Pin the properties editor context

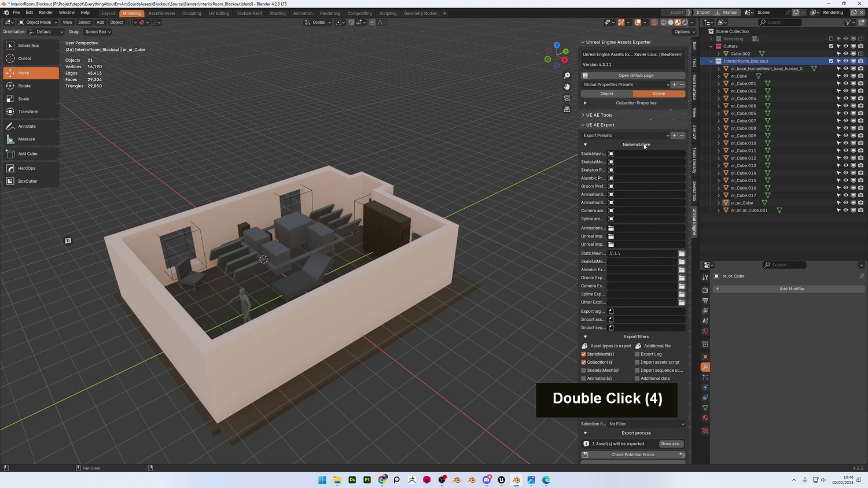pyautogui.click(x=861, y=276)
